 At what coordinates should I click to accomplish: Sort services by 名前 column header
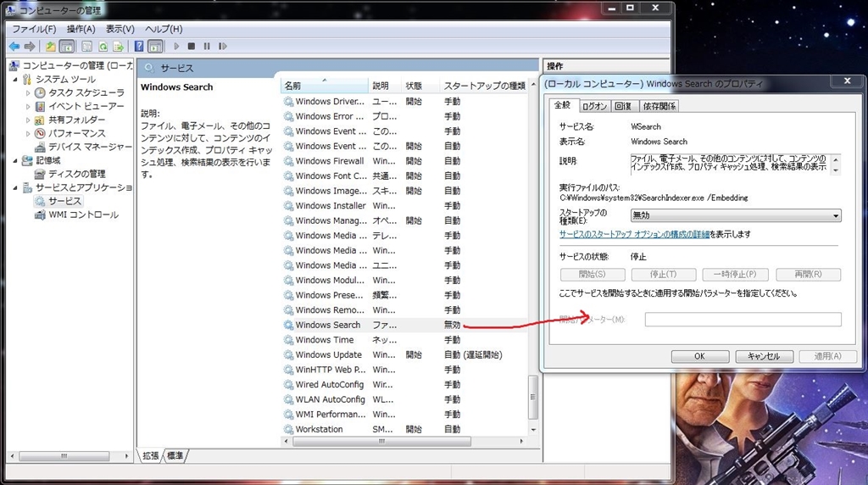coord(325,86)
